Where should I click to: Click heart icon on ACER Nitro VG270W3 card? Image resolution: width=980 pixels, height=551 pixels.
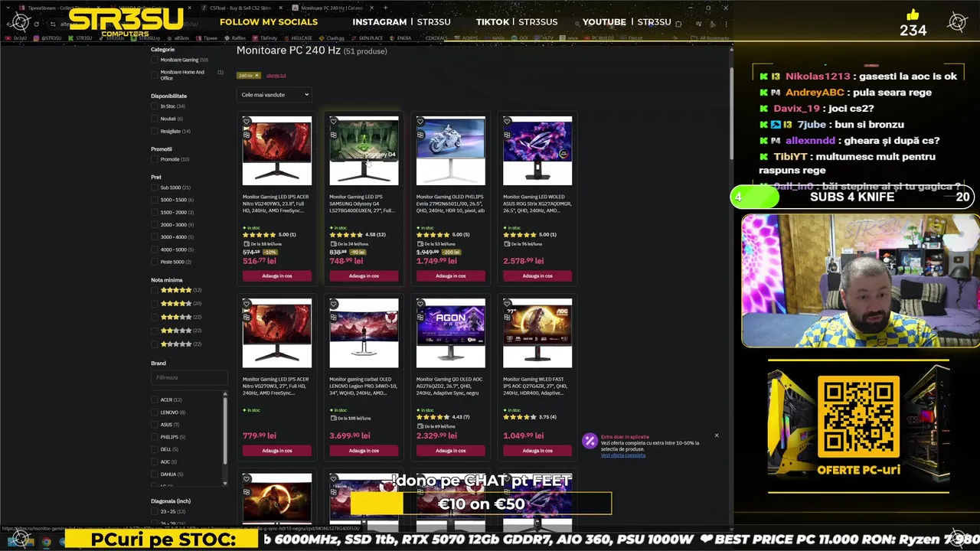247,304
